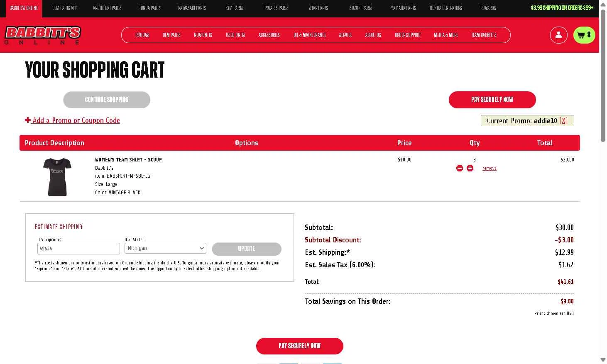The image size is (607, 364).
Task: Open Kawasaki Parts in top bar
Action: (192, 8)
